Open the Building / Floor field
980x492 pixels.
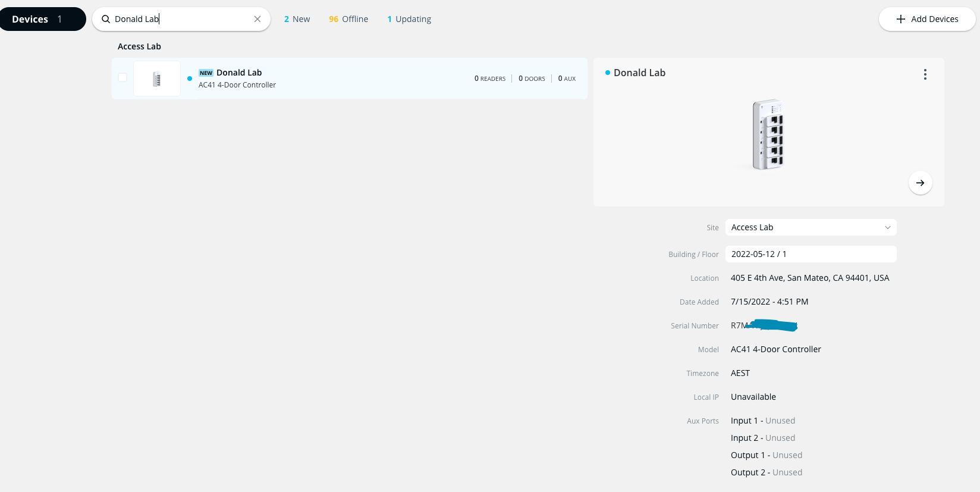pos(811,254)
